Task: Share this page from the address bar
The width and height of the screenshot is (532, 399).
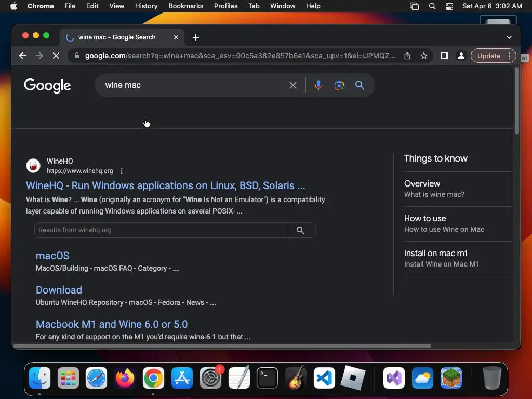Action: (x=407, y=56)
